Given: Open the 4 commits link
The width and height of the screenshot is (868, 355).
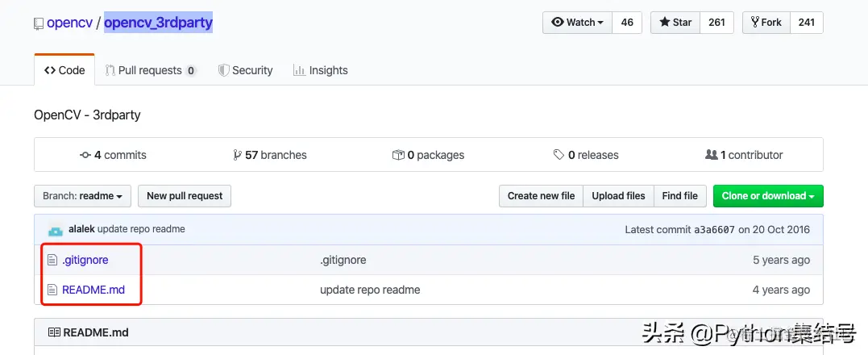Looking at the screenshot, I should pos(114,155).
